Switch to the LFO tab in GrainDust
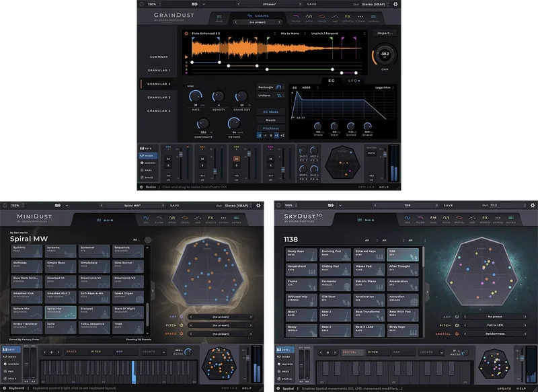The image size is (538, 392). 354,81
